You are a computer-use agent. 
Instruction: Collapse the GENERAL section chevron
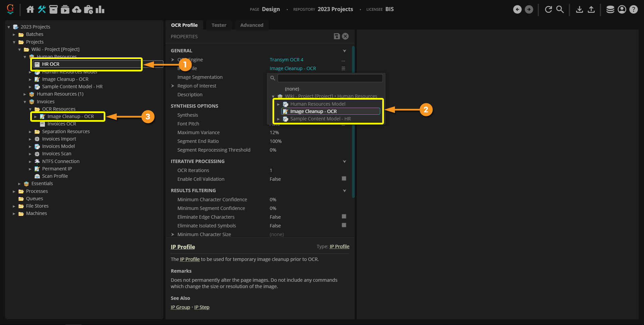344,51
